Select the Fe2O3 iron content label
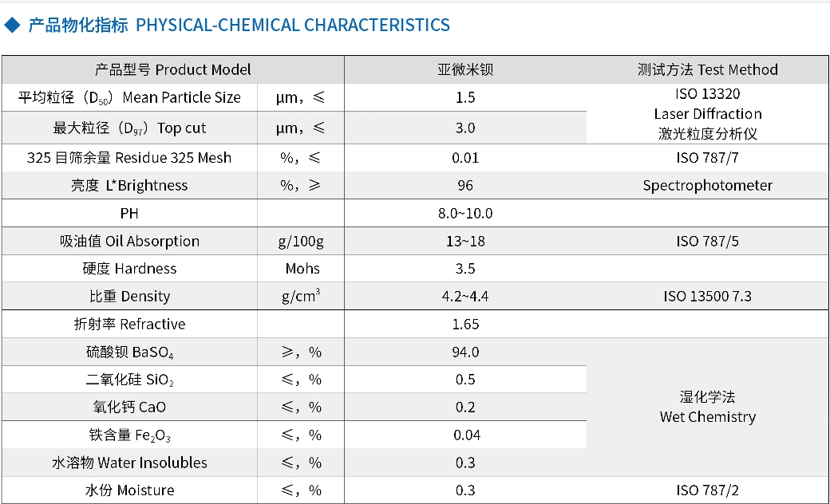 [x=129, y=435]
